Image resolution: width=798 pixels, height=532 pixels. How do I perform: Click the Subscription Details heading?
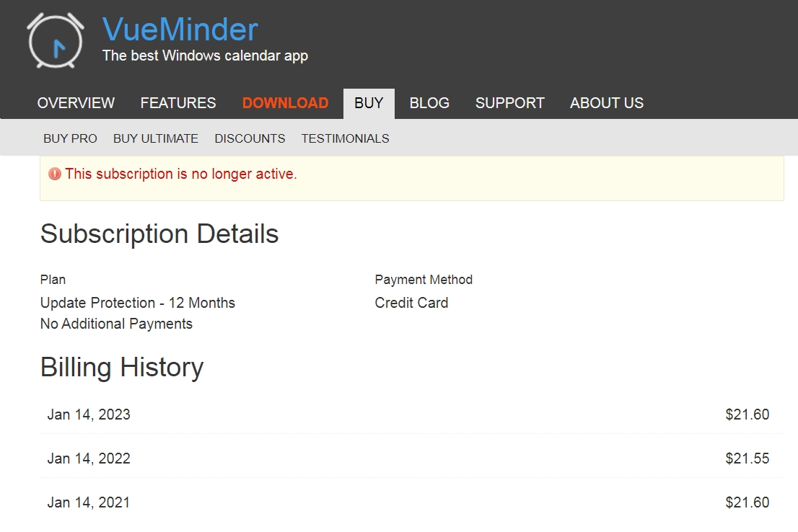click(159, 234)
